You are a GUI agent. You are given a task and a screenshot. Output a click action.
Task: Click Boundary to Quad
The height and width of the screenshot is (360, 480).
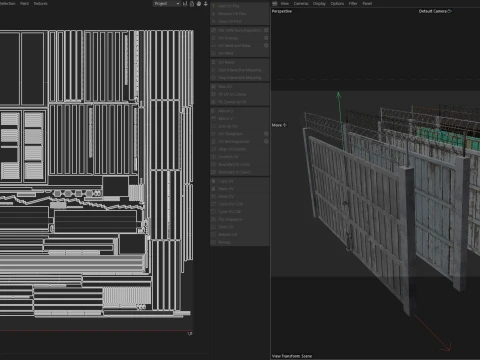240,172
